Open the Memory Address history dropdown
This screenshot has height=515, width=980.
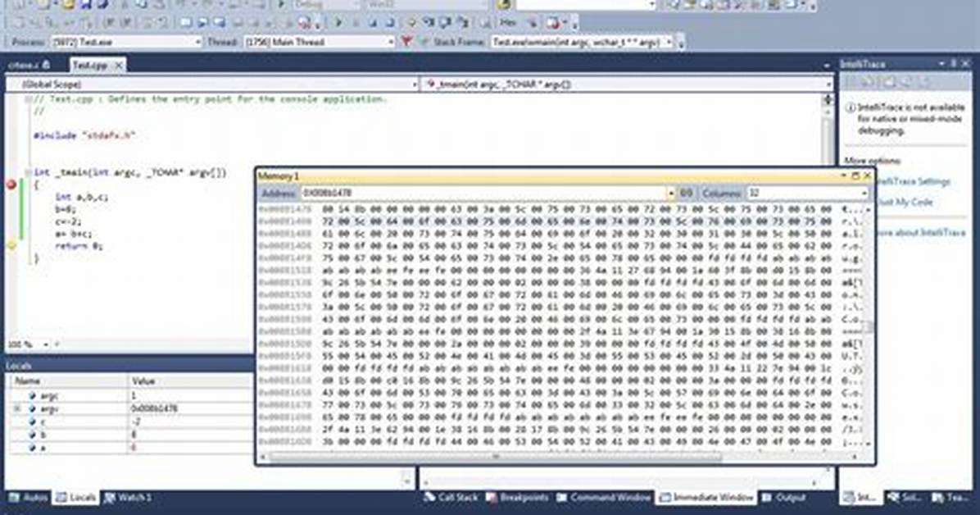click(670, 193)
